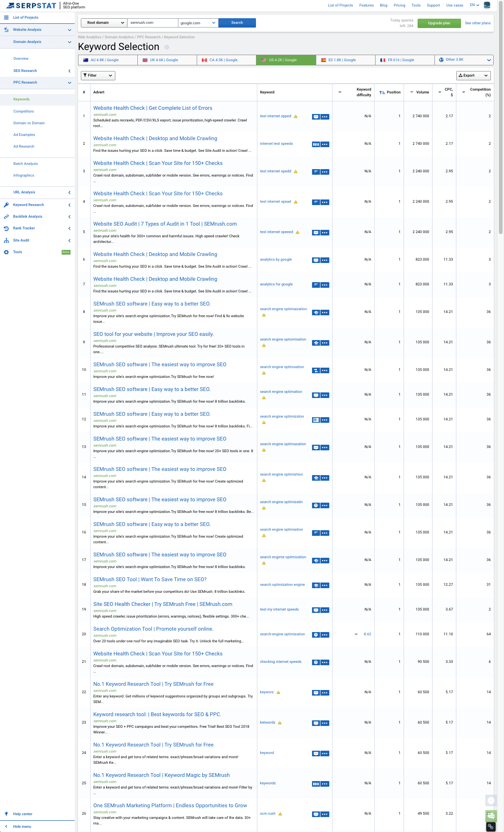Expand the URL Analysis section
Image resolution: width=504 pixels, height=832 pixels.
pos(70,192)
